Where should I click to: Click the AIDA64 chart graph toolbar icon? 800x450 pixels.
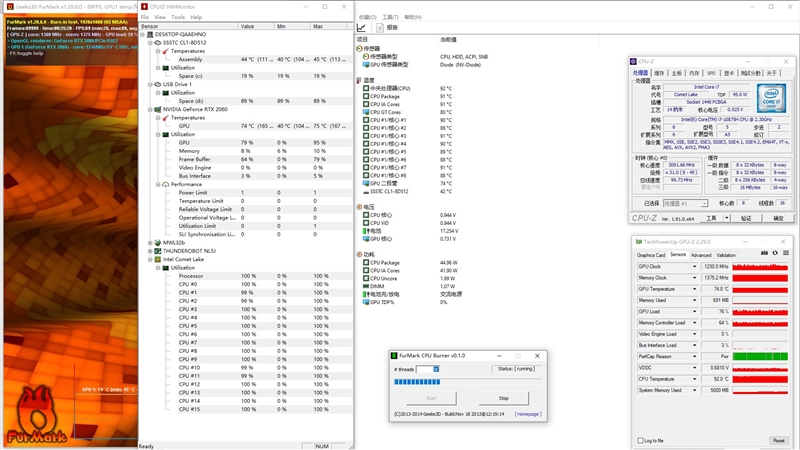coord(362,28)
